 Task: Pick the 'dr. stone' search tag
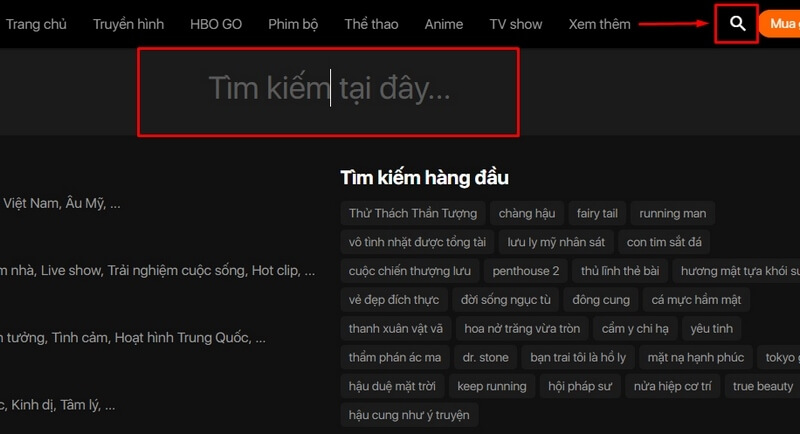coord(485,357)
